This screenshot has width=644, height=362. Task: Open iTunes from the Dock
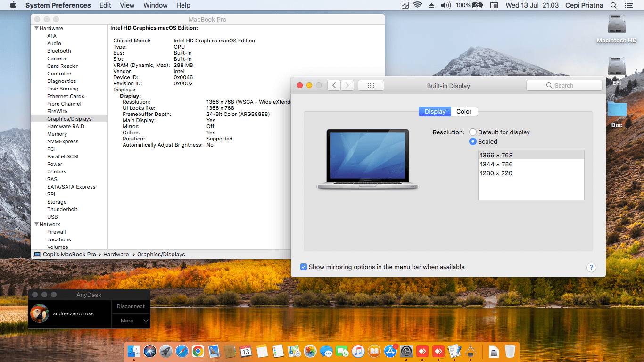(x=358, y=351)
